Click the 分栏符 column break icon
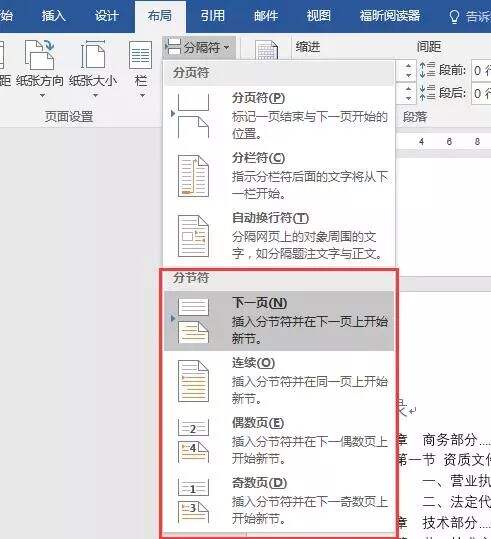The height and width of the screenshot is (539, 491). click(x=193, y=176)
